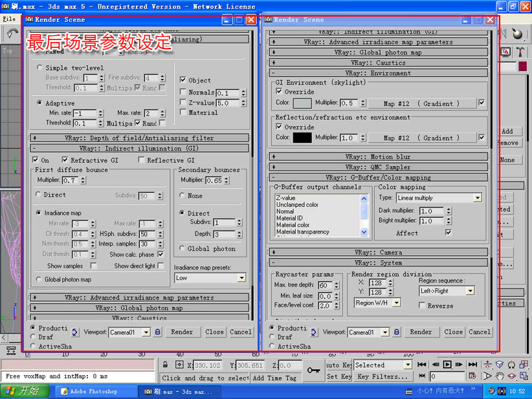Open the Region sequence dropdown
The image size is (532, 399).
(x=470, y=291)
